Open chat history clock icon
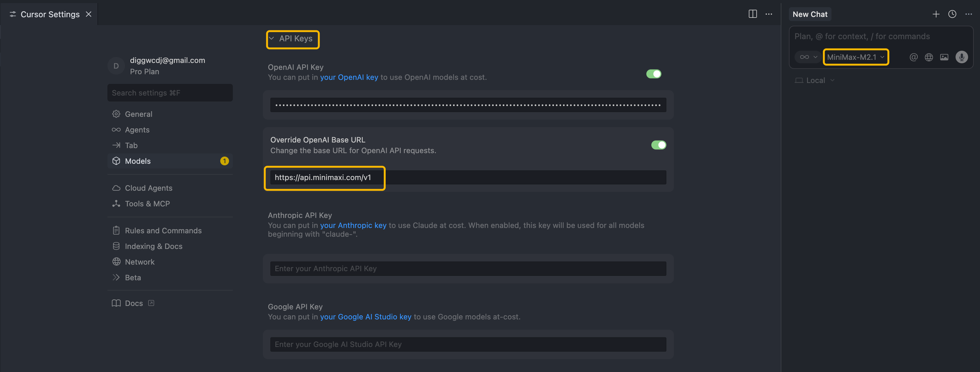This screenshot has width=980, height=372. coord(952,14)
